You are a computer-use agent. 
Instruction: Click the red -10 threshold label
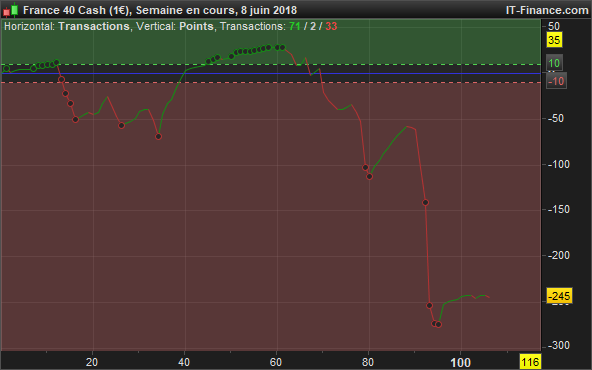(x=556, y=81)
